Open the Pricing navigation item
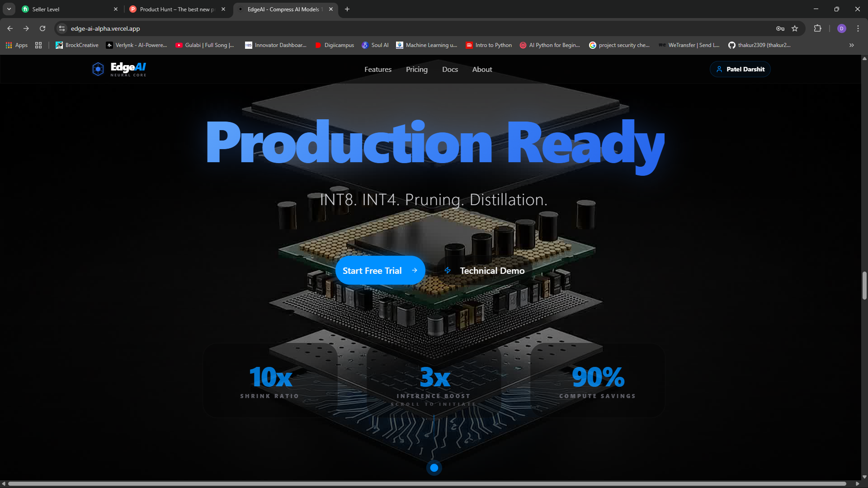Screen dimensions: 868x488 click(x=416, y=69)
